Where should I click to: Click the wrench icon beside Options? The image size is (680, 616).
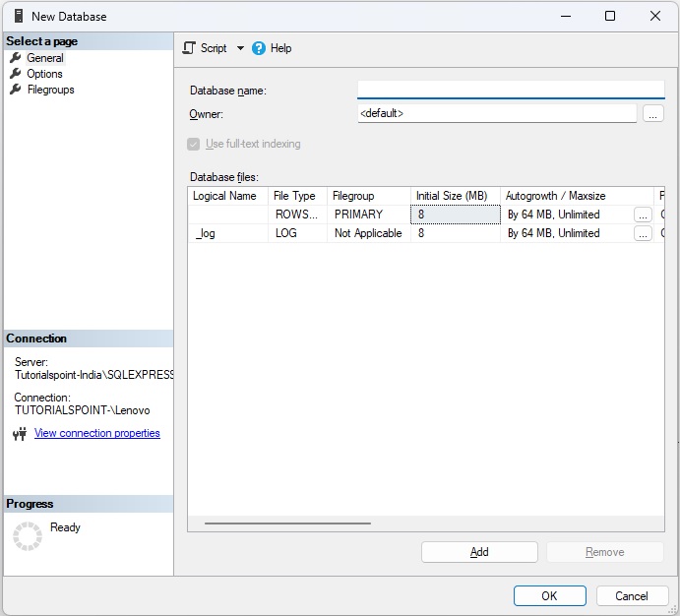[15, 74]
